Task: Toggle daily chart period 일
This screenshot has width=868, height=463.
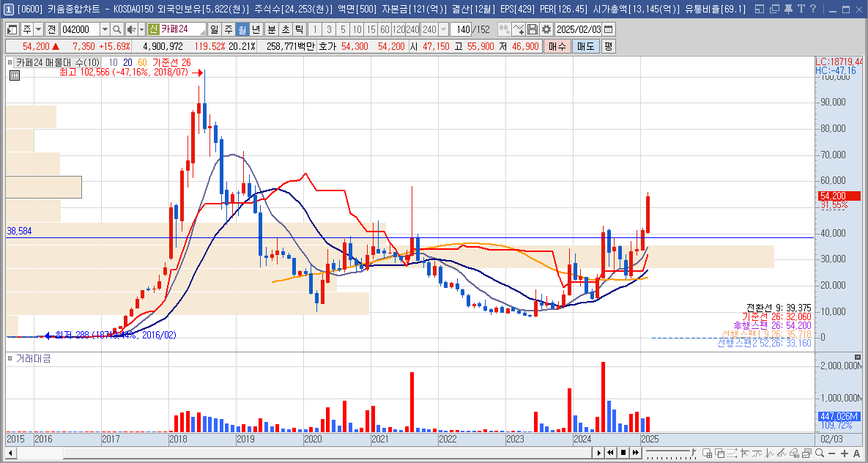Action: point(214,29)
